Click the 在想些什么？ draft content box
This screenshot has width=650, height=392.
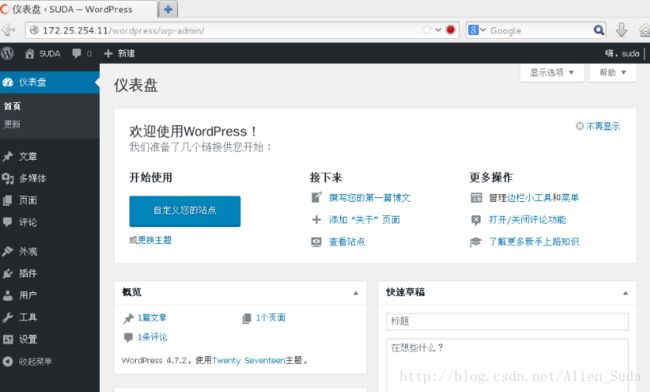pos(507,365)
